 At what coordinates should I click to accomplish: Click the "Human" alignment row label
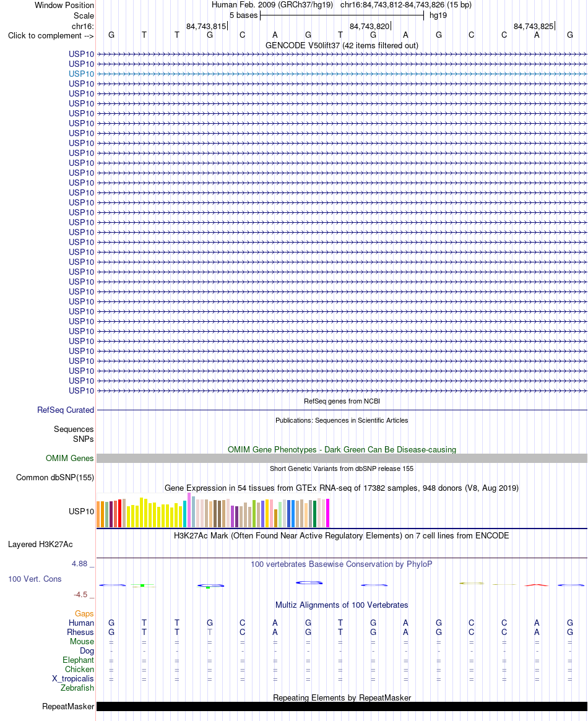pyautogui.click(x=81, y=623)
